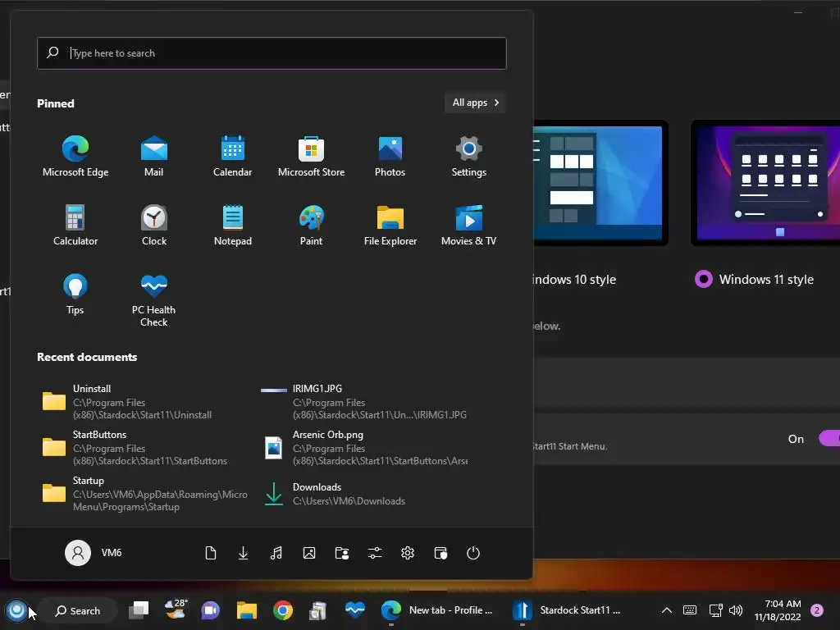Open the Clock app
The height and width of the screenshot is (630, 840).
click(x=153, y=225)
